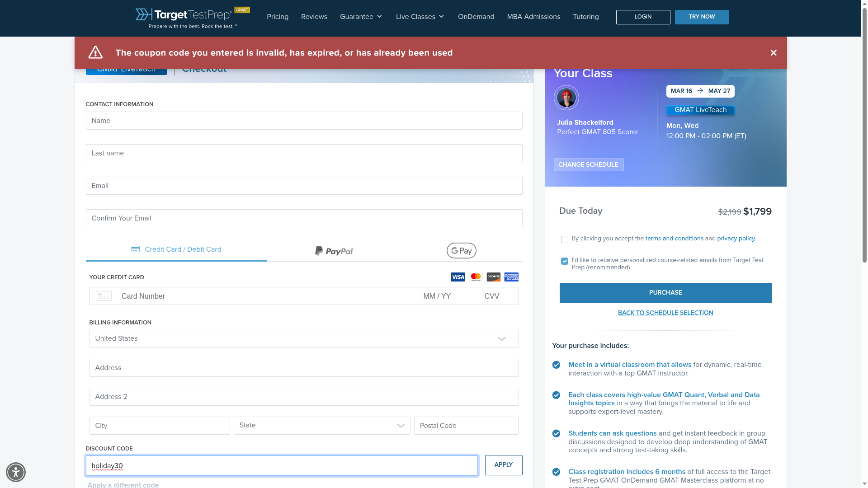
Task: Click the American Express card icon
Action: 511,277
